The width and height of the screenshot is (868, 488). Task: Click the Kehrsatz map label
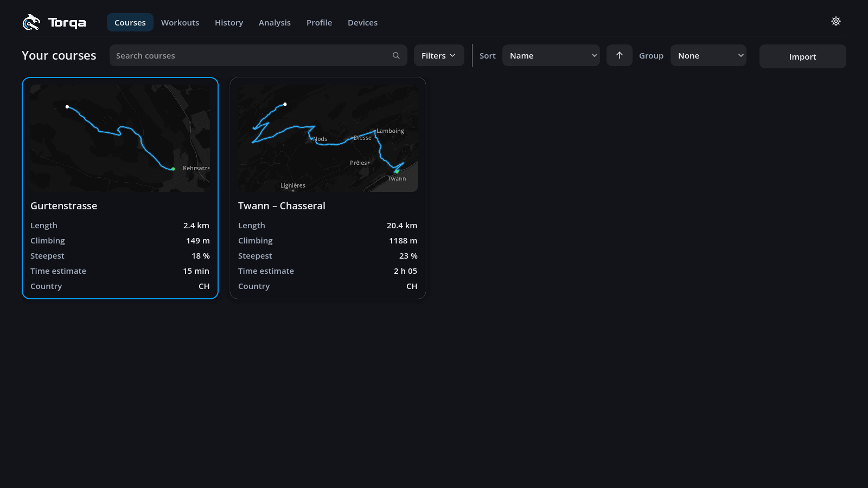point(195,168)
